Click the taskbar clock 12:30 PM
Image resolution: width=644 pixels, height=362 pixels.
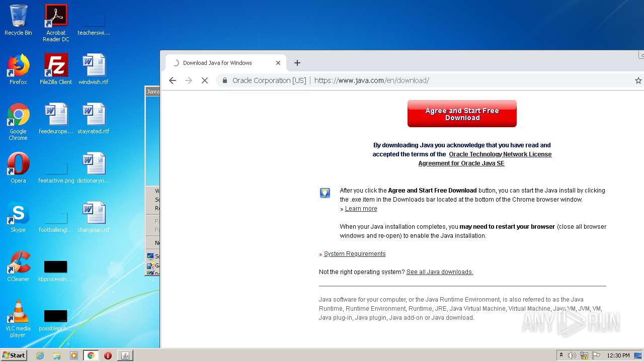point(618,355)
